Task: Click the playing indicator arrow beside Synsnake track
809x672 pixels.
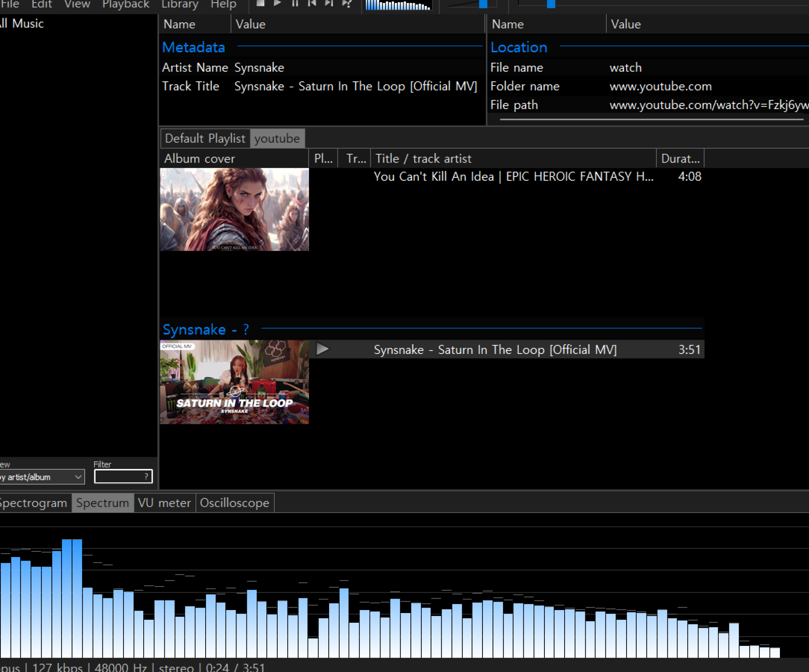Action: coord(322,349)
